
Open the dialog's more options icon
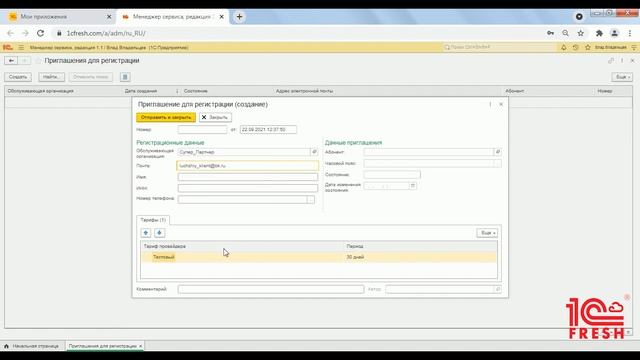point(490,104)
